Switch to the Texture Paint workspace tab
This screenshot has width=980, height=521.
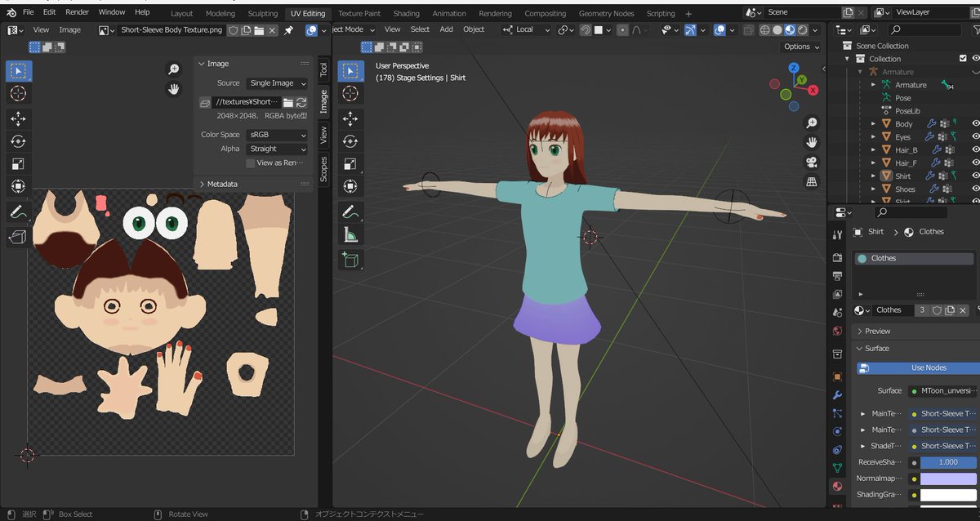[359, 13]
